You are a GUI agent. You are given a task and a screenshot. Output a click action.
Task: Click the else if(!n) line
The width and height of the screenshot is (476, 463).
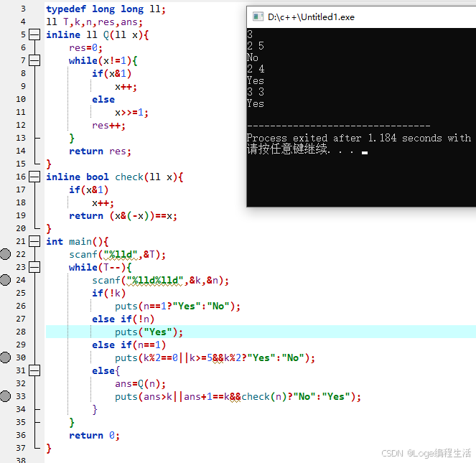tap(123, 319)
